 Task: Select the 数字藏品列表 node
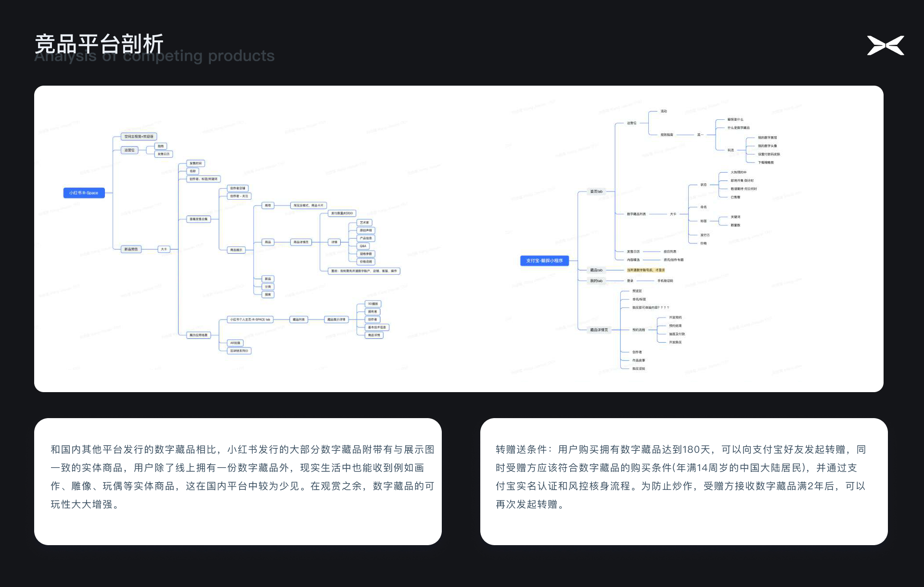click(636, 214)
